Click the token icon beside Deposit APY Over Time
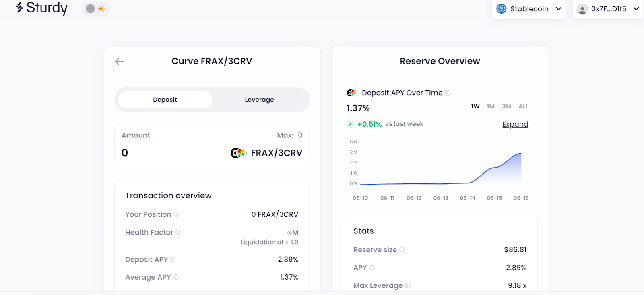Image resolution: width=644 pixels, height=295 pixels. coord(352,93)
